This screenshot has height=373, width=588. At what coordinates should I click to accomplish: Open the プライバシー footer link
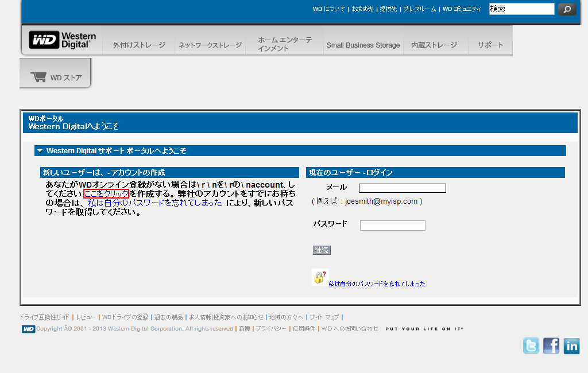271,329
